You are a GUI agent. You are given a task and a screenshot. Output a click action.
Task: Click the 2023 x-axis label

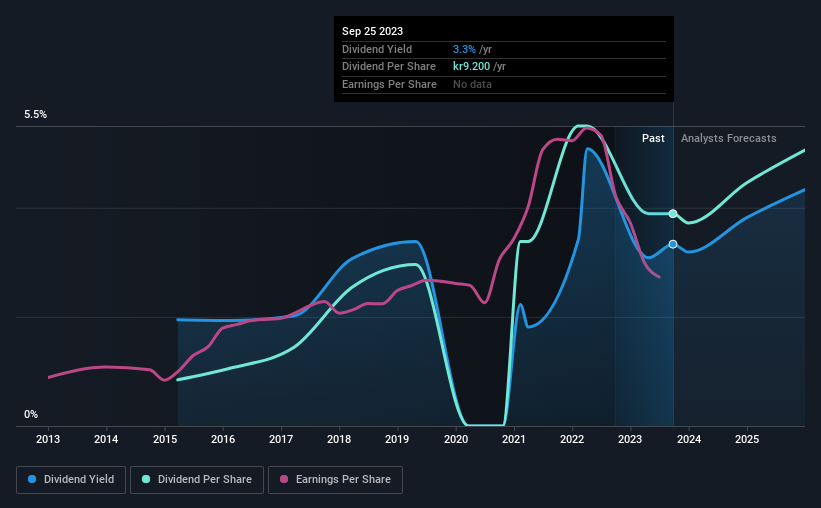(x=630, y=439)
